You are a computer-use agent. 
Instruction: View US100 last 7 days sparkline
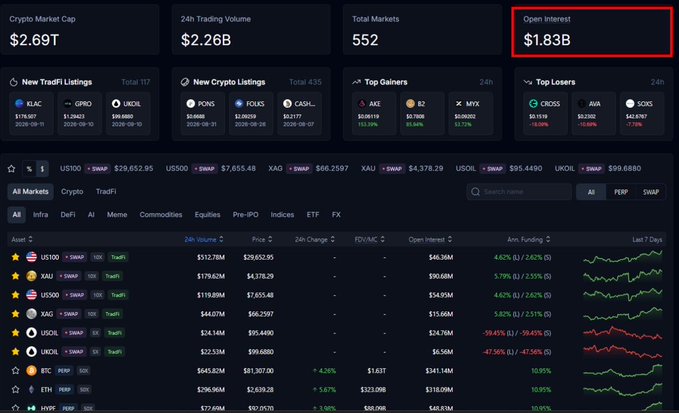[x=622, y=258]
